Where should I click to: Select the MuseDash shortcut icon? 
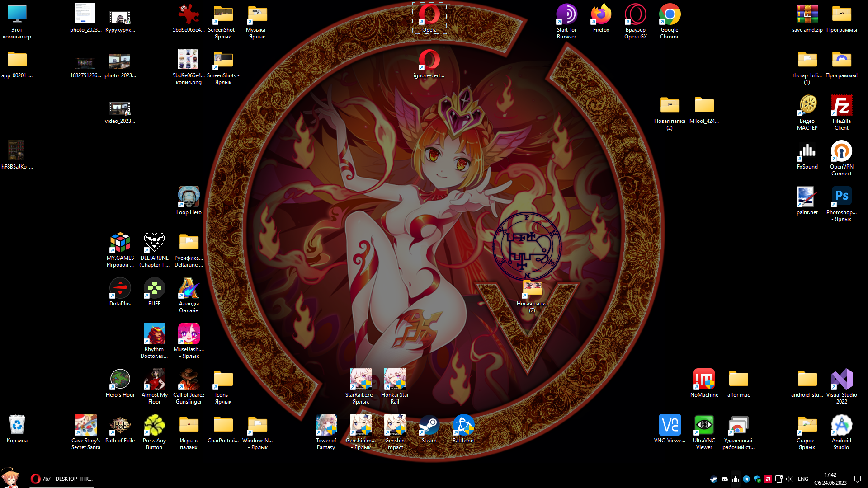coord(189,341)
